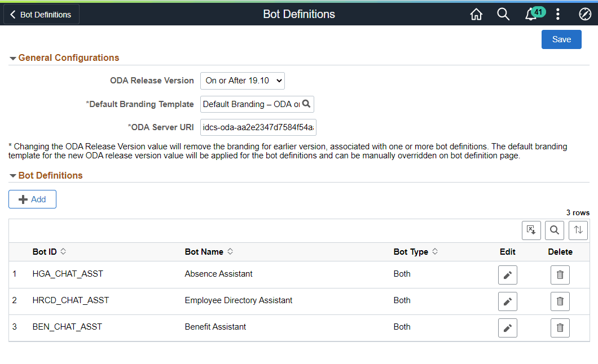
Task: Open the Notifications panel showing 41 alerts
Action: pyautogui.click(x=531, y=14)
